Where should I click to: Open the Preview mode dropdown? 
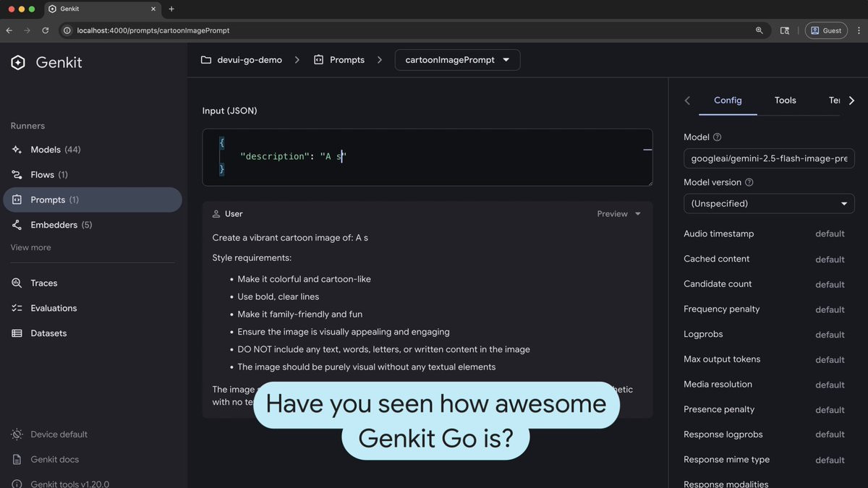click(618, 214)
